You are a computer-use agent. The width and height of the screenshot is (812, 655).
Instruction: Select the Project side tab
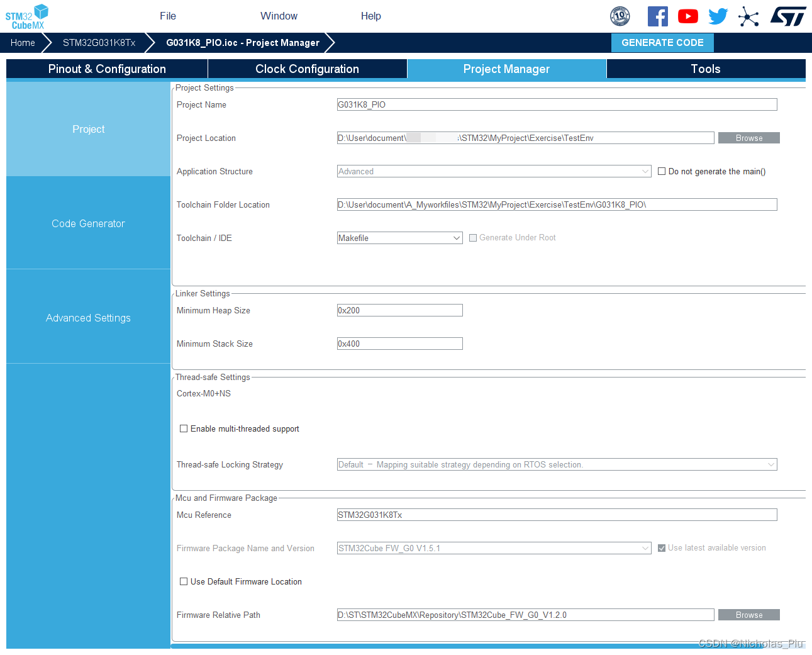[x=88, y=129]
